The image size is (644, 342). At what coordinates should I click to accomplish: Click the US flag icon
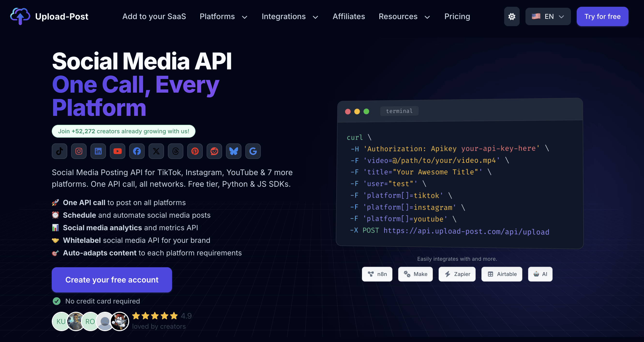click(536, 16)
